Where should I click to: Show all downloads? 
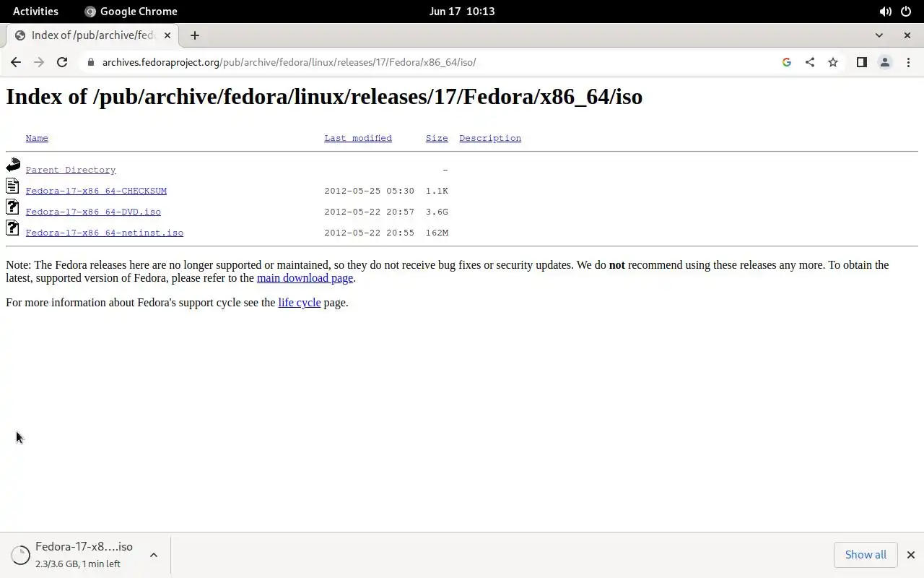tap(866, 555)
